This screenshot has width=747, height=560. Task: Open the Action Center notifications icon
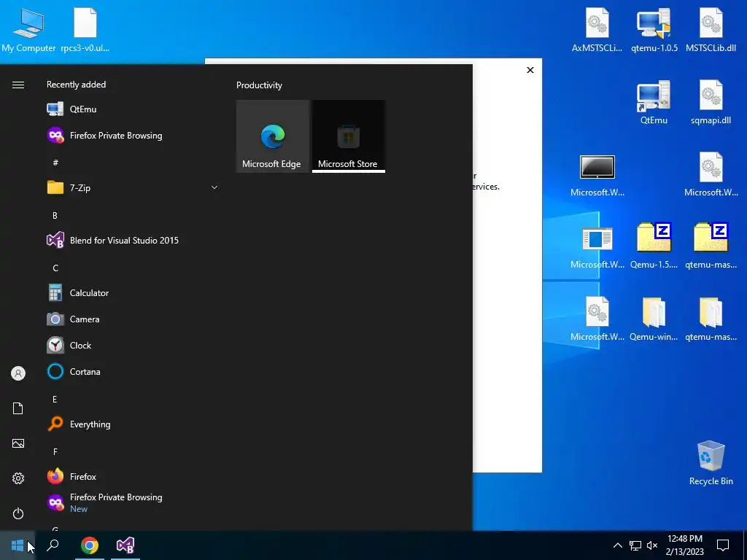pos(723,545)
